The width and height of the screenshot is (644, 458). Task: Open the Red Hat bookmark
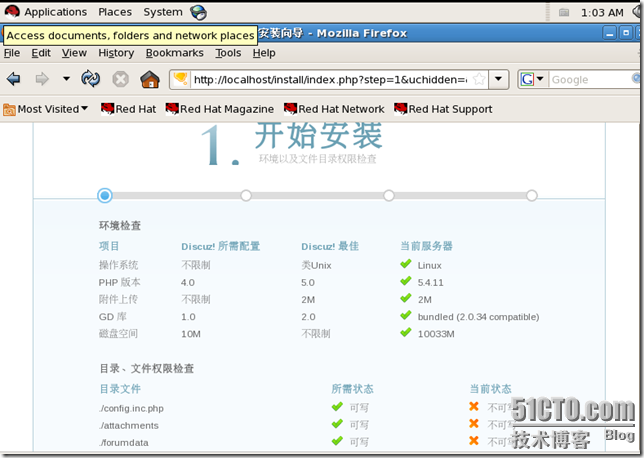pyautogui.click(x=129, y=109)
